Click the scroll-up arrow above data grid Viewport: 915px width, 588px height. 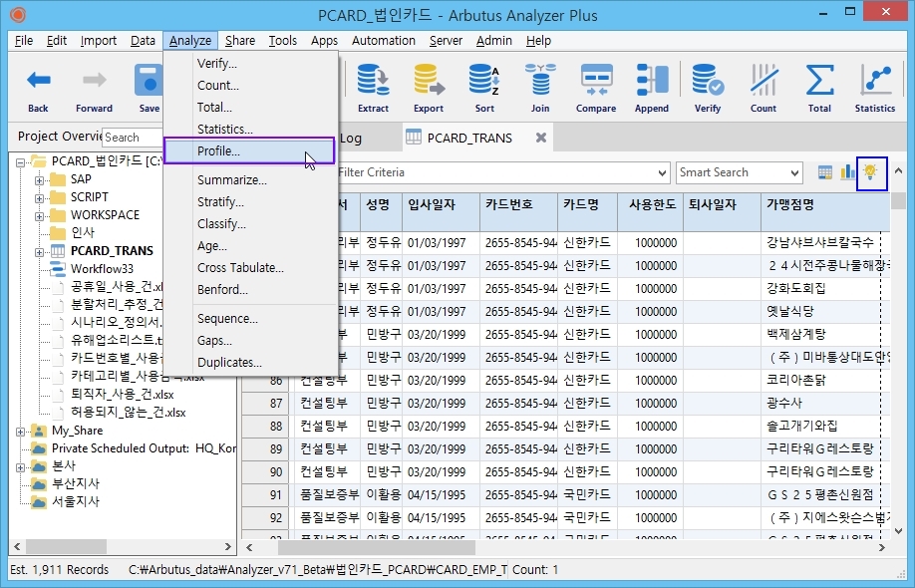[898, 171]
